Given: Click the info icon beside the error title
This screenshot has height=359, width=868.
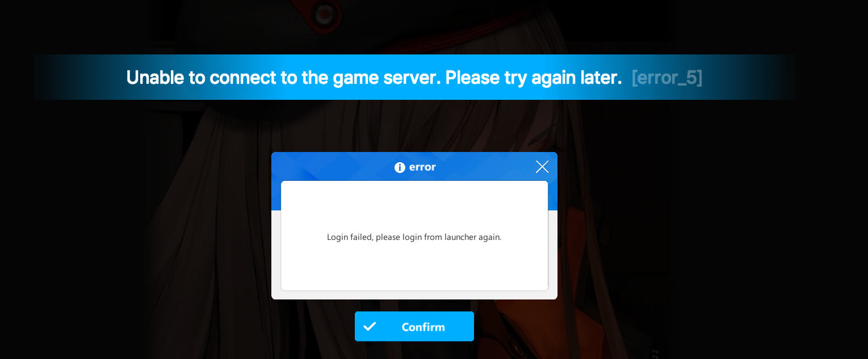Looking at the screenshot, I should [400, 167].
